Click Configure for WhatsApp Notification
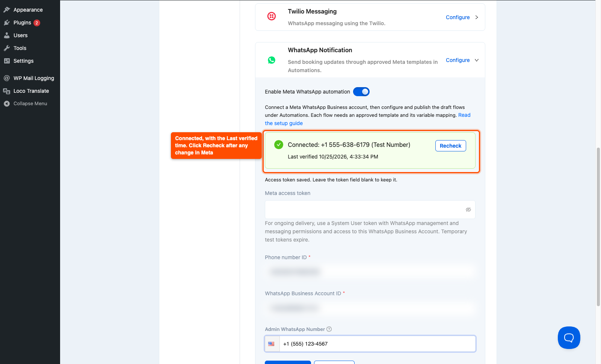 [x=458, y=60]
